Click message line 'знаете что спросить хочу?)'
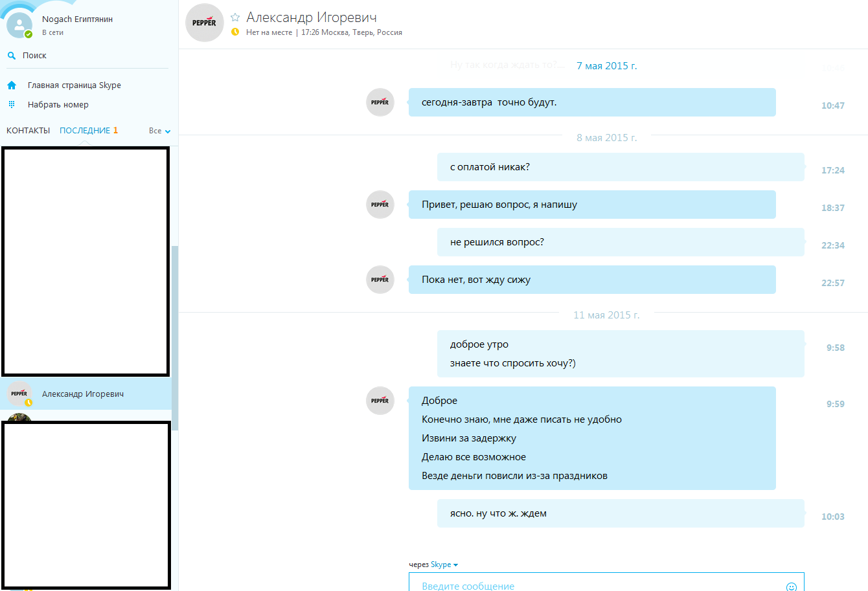 coord(513,363)
